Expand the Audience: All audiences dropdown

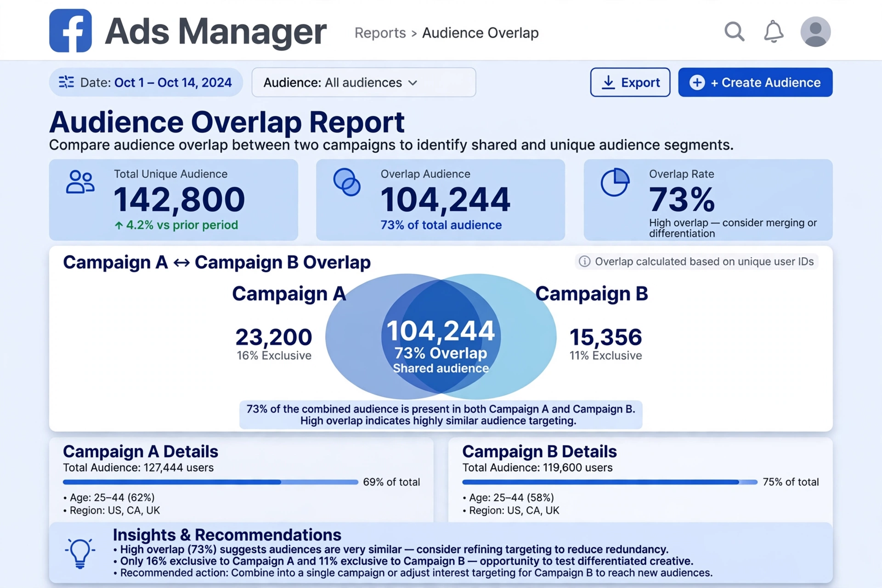[364, 82]
